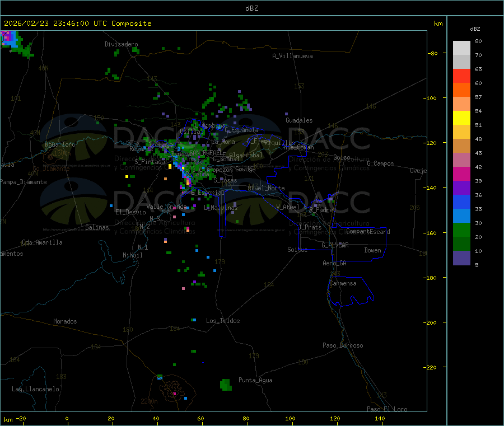504x426 pixels.
Task: Pick the slate purple 5-10 dBZ legend swatch
Action: coord(461,258)
